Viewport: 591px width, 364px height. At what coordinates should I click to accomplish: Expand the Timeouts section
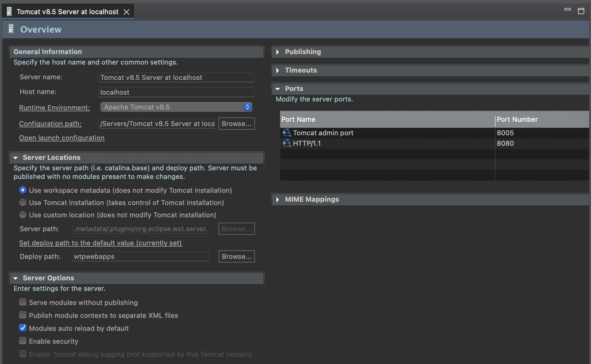point(278,70)
